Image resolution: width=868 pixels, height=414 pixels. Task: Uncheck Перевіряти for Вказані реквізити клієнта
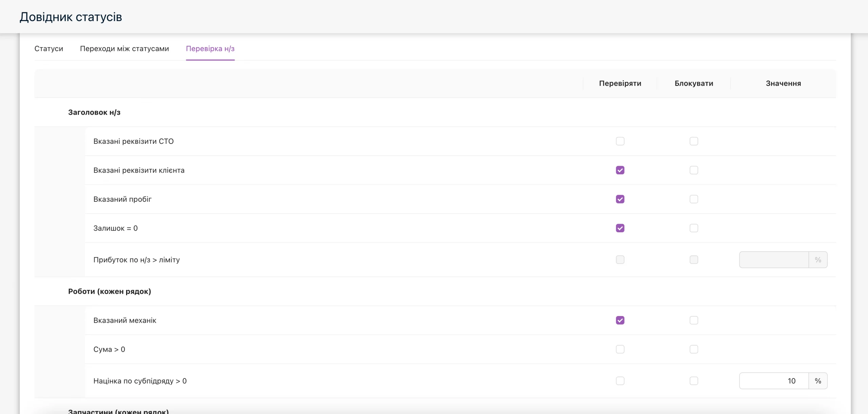(x=620, y=170)
